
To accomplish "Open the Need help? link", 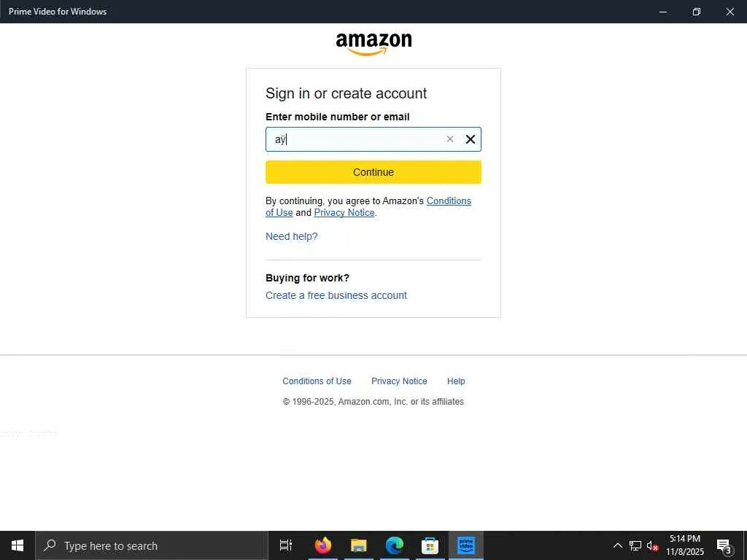I will pos(292,236).
